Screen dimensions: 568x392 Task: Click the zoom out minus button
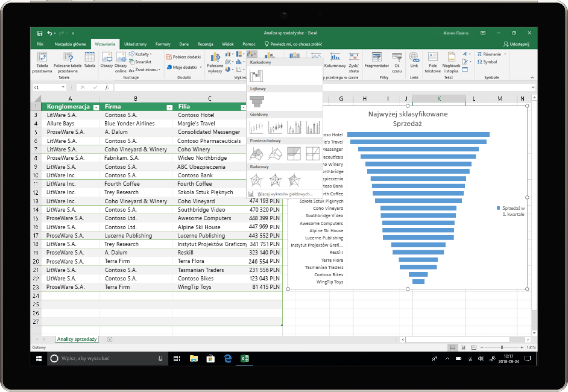(482, 348)
